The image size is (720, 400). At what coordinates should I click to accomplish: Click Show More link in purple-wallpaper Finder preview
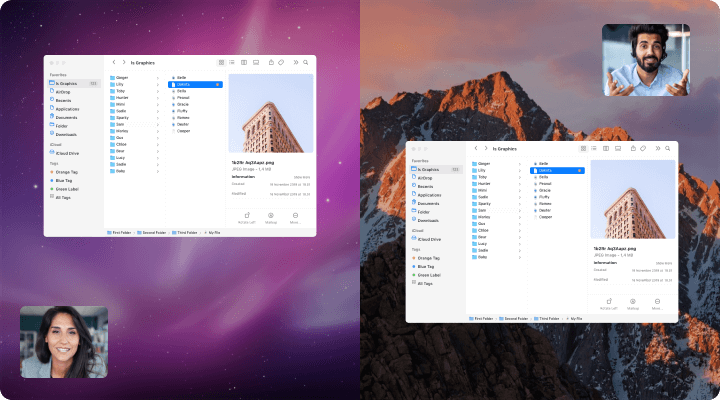[302, 177]
